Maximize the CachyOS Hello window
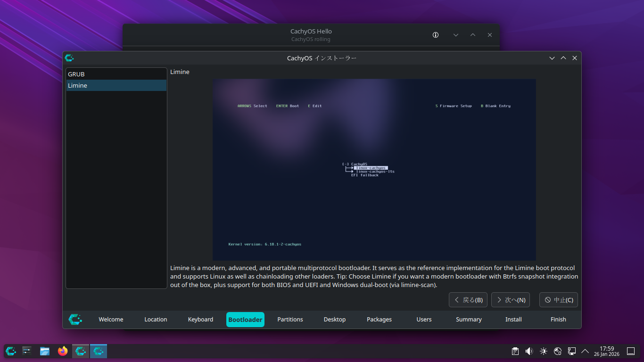The height and width of the screenshot is (362, 644). pyautogui.click(x=473, y=35)
